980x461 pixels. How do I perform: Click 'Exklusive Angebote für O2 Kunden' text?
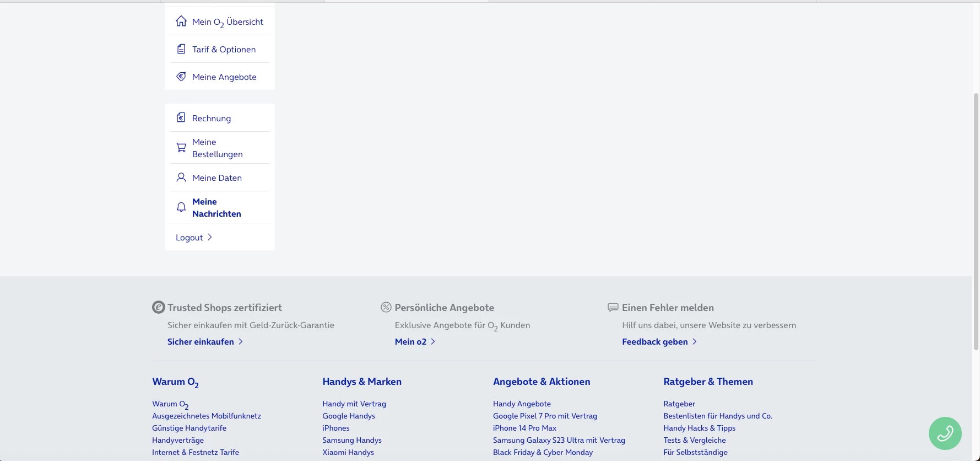[462, 325]
